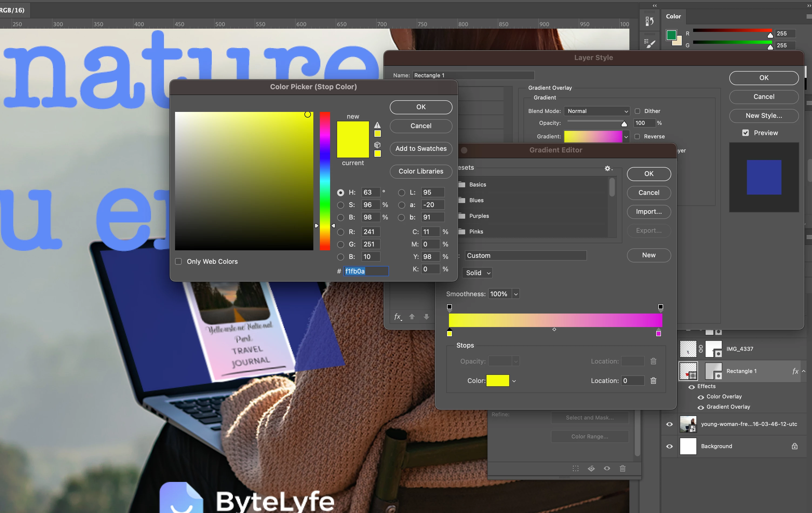Click the fx icon in Layer Style

pyautogui.click(x=398, y=317)
